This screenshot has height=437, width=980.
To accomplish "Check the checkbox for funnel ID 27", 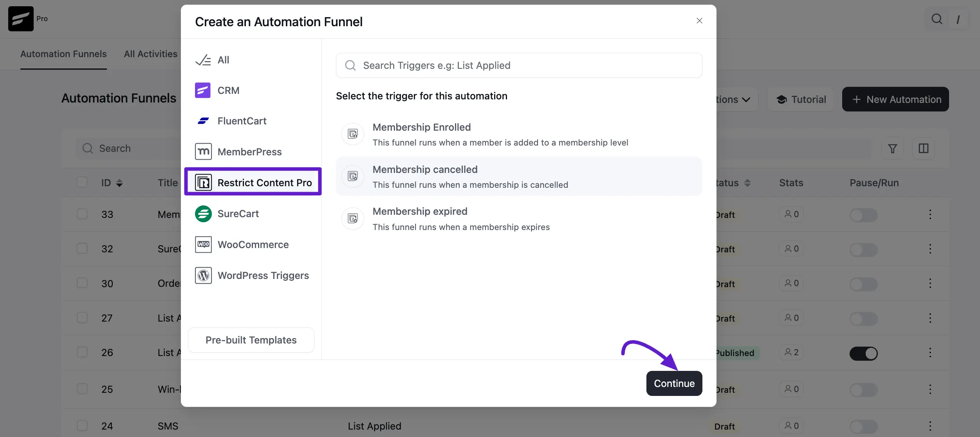I will [x=82, y=317].
